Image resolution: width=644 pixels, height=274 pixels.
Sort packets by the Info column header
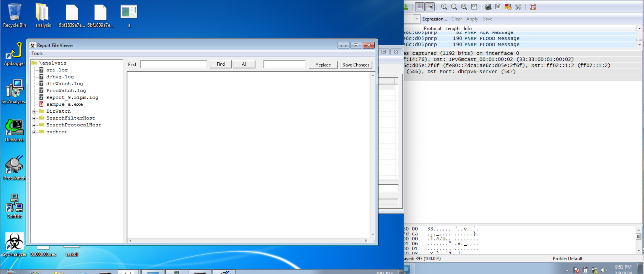(x=467, y=28)
